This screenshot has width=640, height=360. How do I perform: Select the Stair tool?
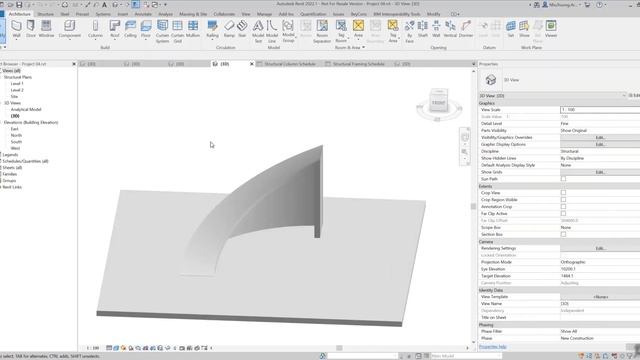click(242, 29)
